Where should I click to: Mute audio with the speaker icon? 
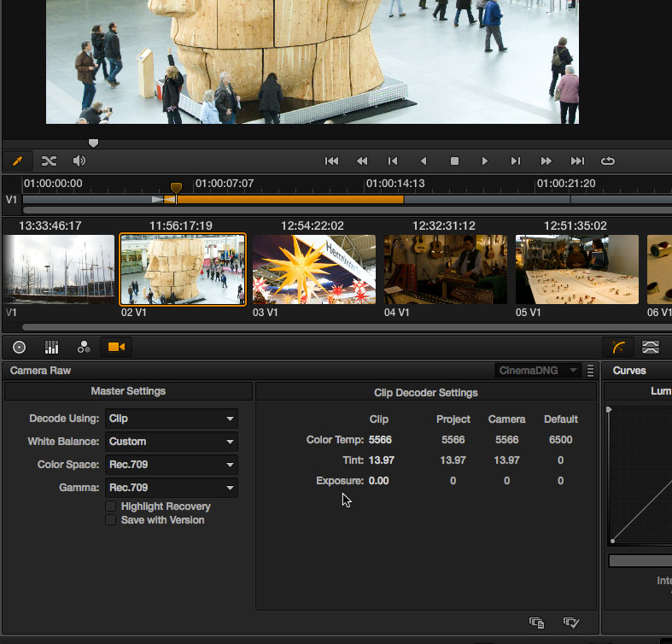pos(79,161)
